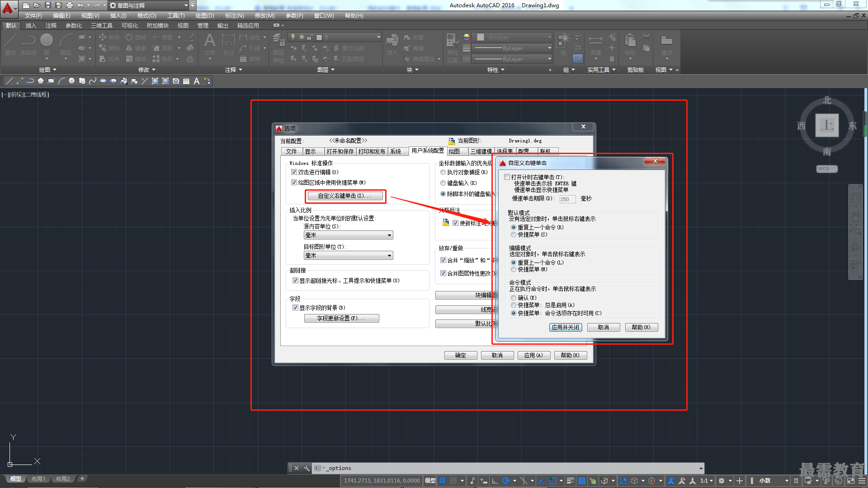Toggle 双击进行编辑 checkbox
868x488 pixels.
[x=294, y=172]
